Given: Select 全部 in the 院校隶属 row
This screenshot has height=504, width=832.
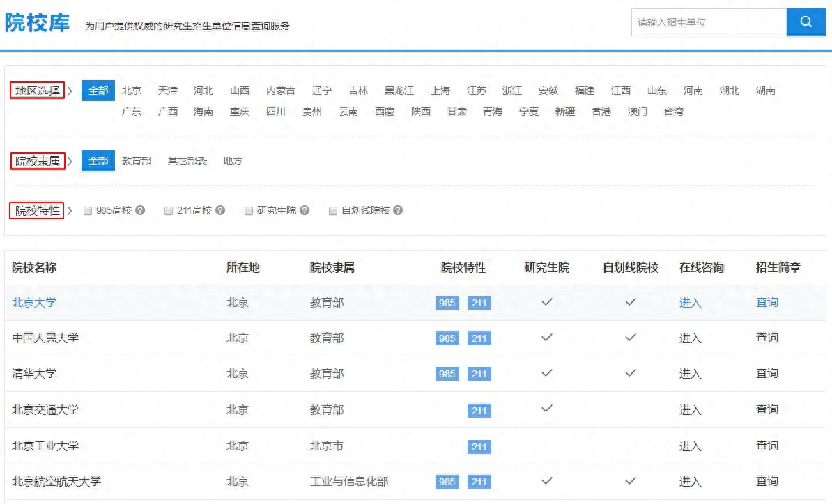Looking at the screenshot, I should [98, 161].
